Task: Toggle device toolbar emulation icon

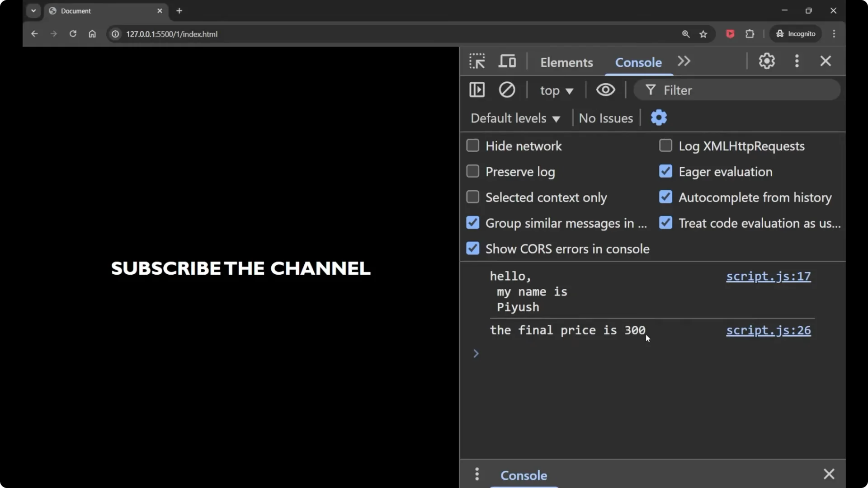Action: click(507, 61)
